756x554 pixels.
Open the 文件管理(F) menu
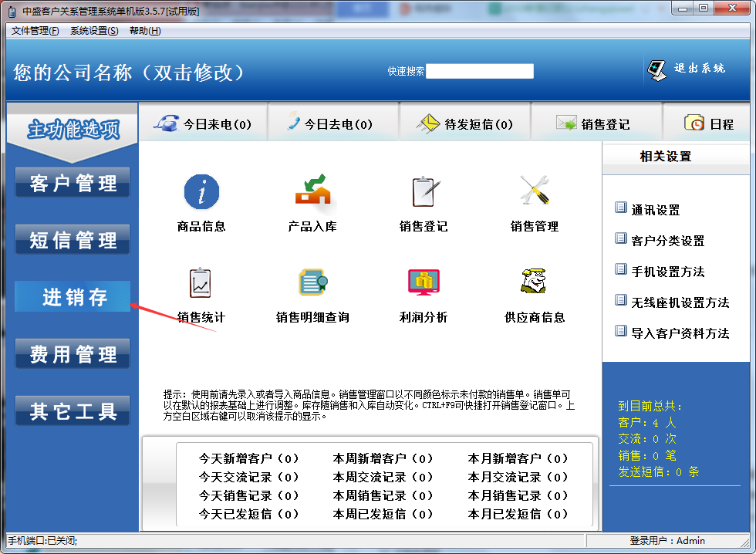pos(35,31)
